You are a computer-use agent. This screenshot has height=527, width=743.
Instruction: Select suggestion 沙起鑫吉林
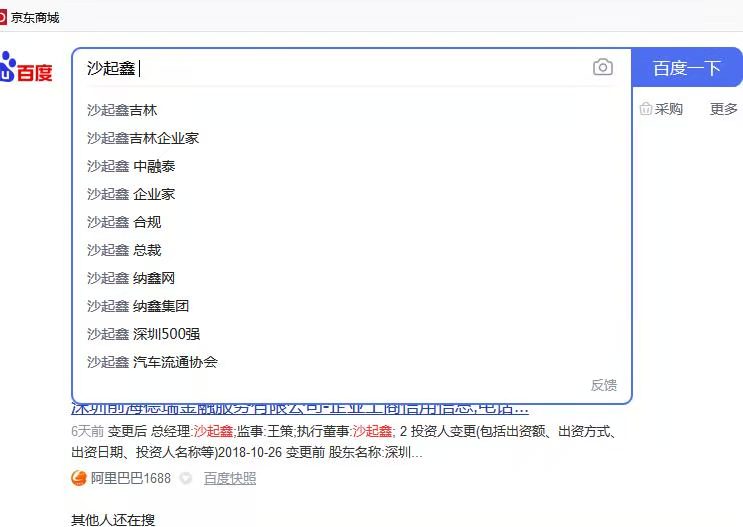point(122,110)
